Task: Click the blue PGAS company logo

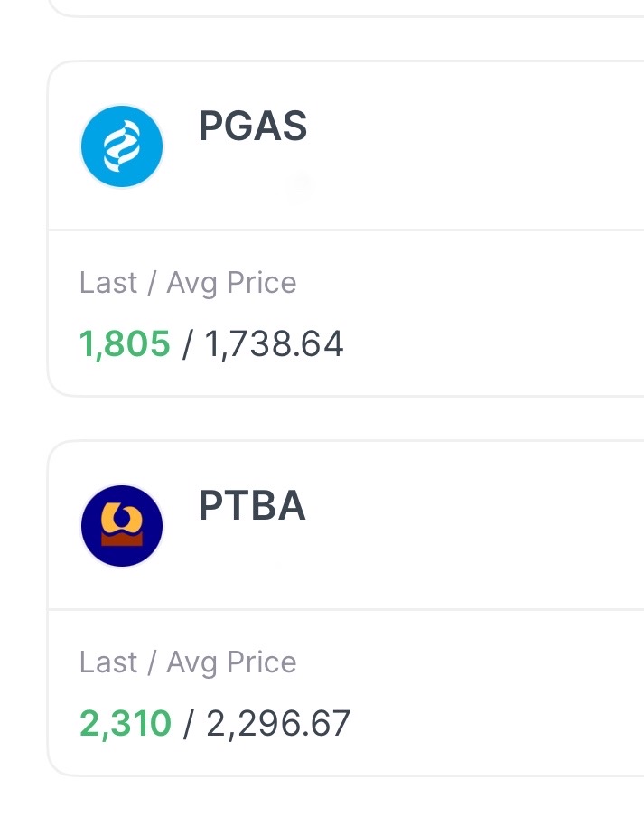Action: tap(122, 146)
